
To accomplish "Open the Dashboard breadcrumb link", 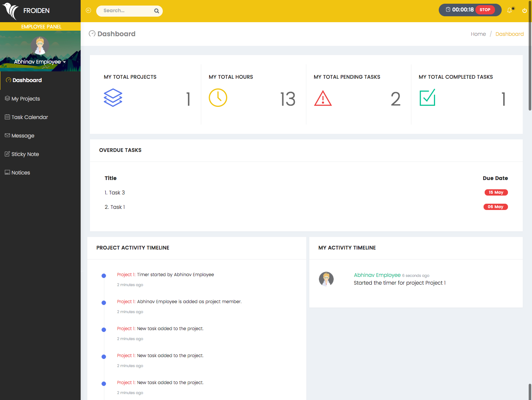I will point(509,34).
